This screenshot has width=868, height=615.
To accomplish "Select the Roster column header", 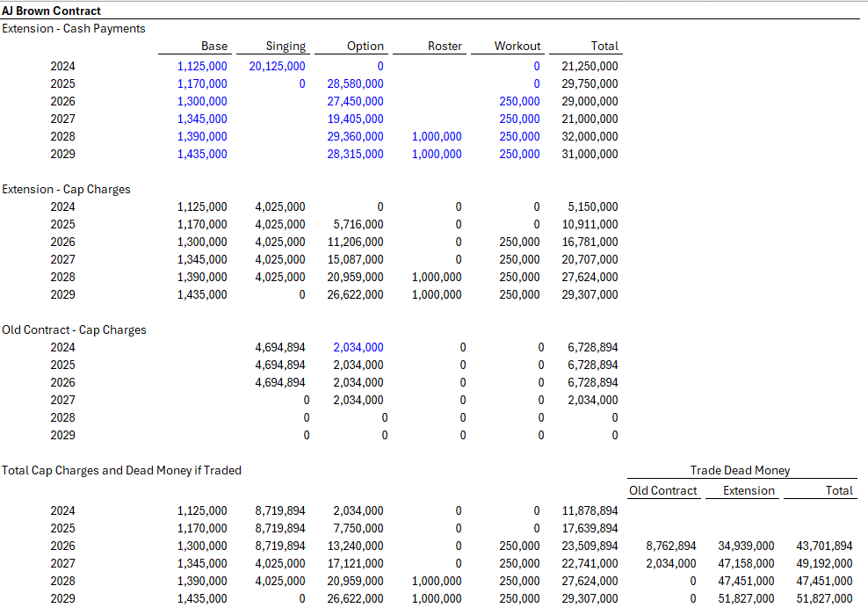I will 445,46.
